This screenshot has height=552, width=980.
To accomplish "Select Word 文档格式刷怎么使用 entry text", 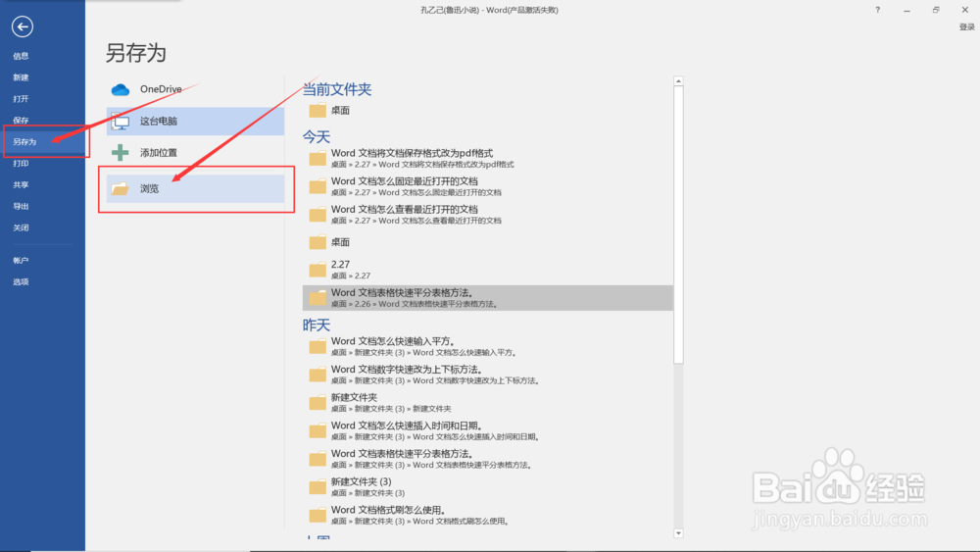I will point(388,510).
